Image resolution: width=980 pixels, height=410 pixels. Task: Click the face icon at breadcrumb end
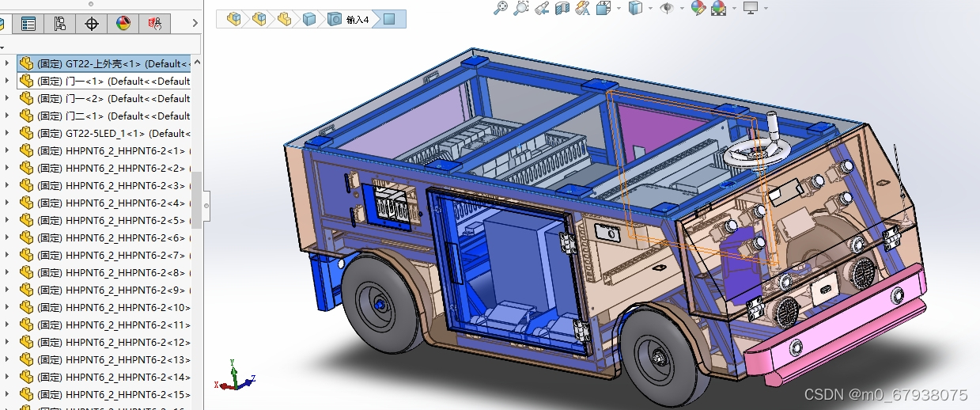point(388,19)
